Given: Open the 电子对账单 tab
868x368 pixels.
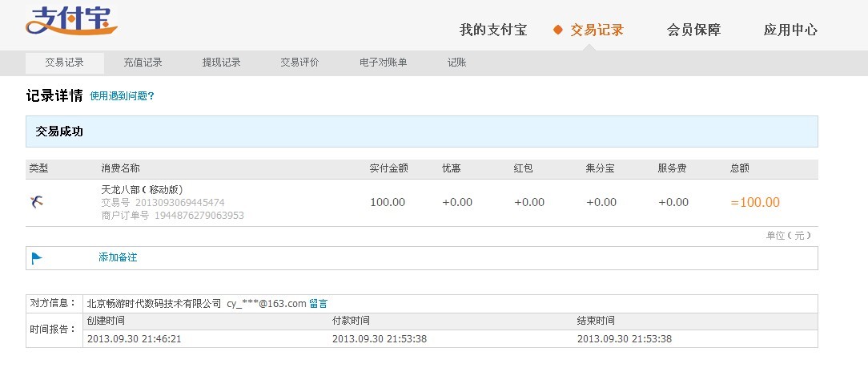Looking at the screenshot, I should point(383,63).
